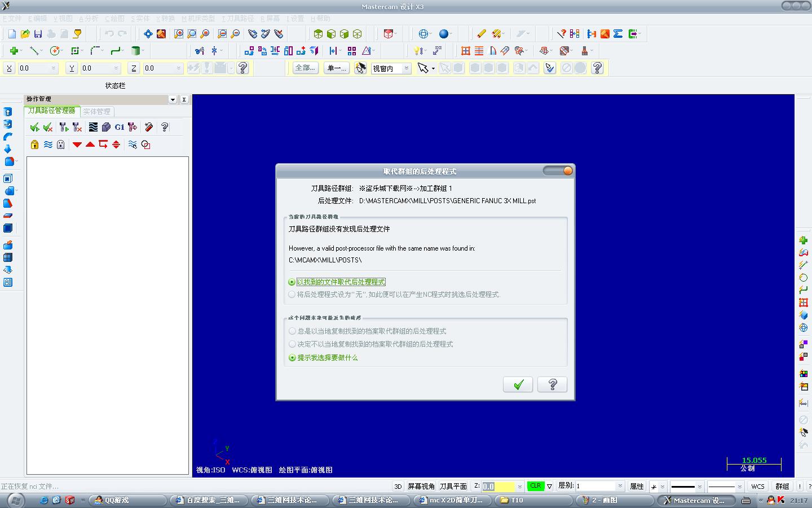Click the New file icon
Viewport: 812px width, 508px height.
click(x=12, y=34)
